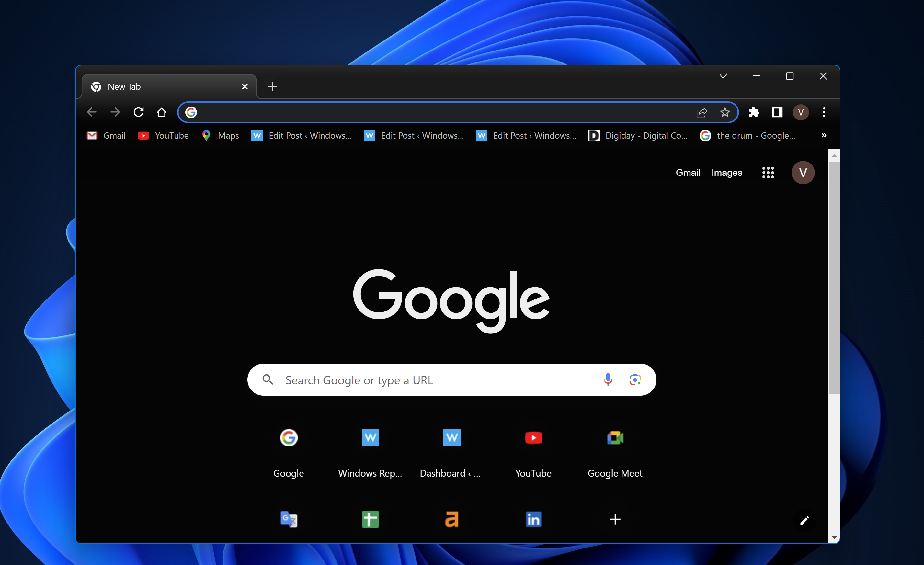
Task: Click the Gmail link on the page
Action: [x=688, y=173]
